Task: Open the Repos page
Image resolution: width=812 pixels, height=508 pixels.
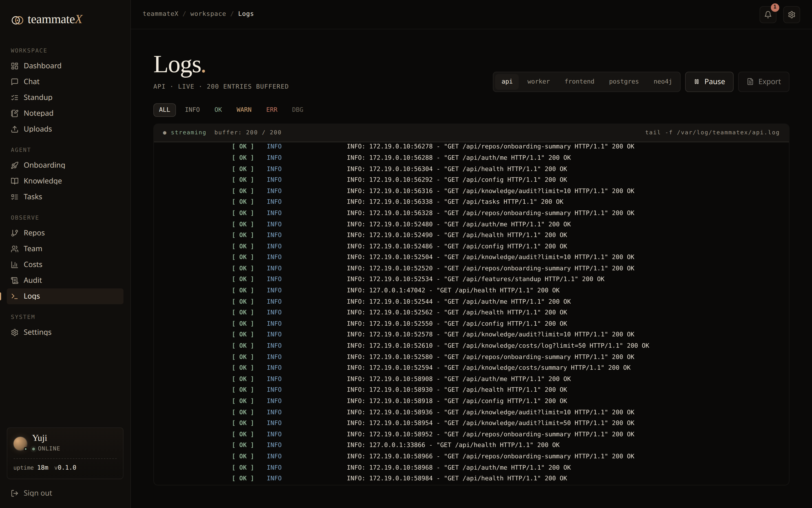Action: click(65, 233)
